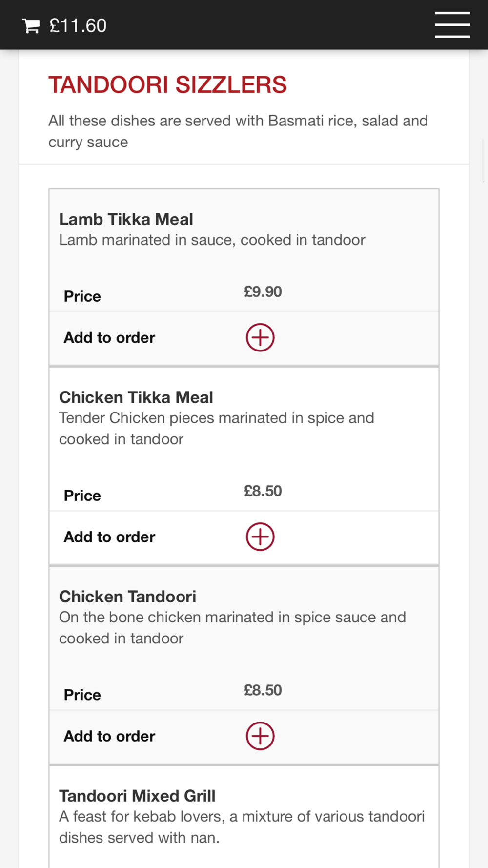Select the Chicken Tikka Meal title
Image resolution: width=488 pixels, height=868 pixels.
coord(136,397)
